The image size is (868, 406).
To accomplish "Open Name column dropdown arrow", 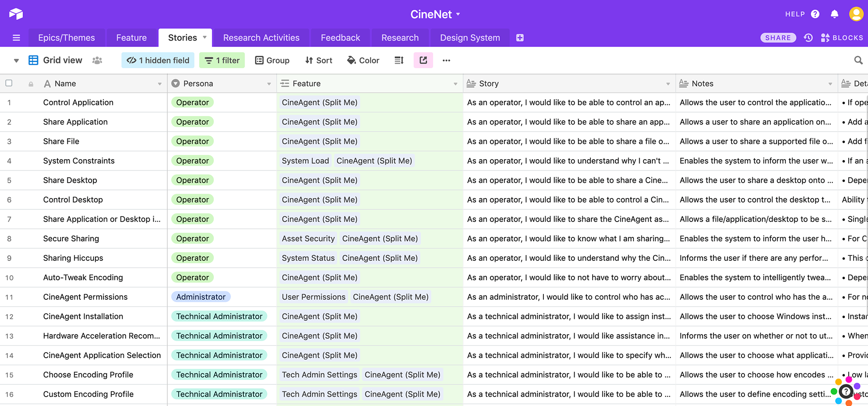I will pyautogui.click(x=160, y=84).
